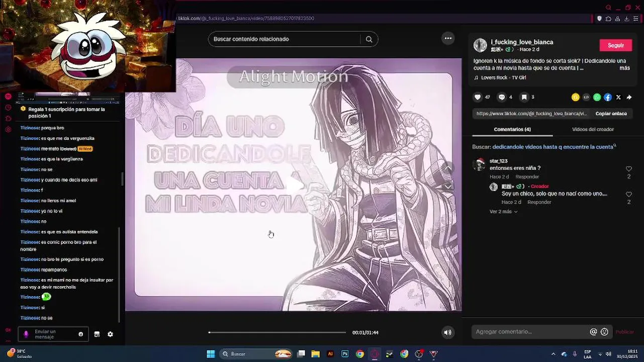The image size is (644, 362).
Task: Open Chrome from the taskbar
Action: [x=359, y=354]
